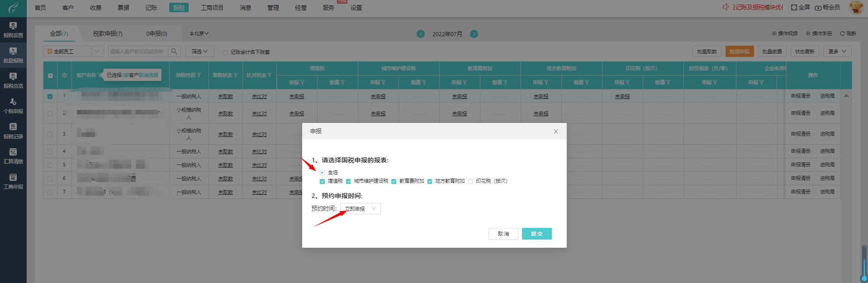Open 工商年报 in the left sidebar

(x=13, y=181)
